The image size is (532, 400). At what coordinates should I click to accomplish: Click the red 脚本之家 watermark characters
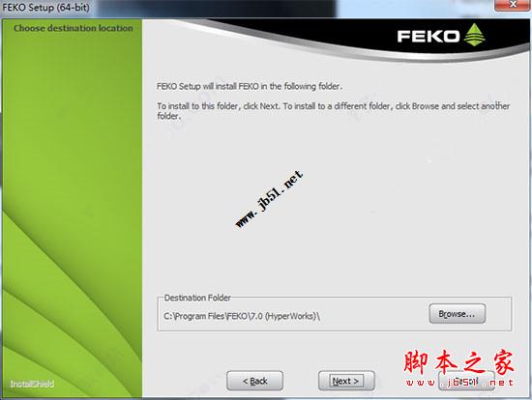point(458,362)
